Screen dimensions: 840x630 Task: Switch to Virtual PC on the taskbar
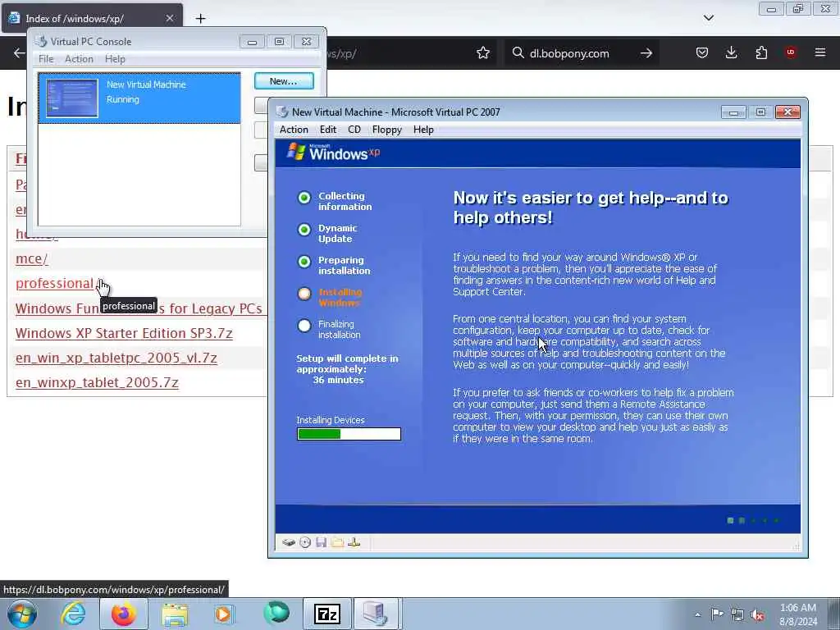tap(376, 614)
